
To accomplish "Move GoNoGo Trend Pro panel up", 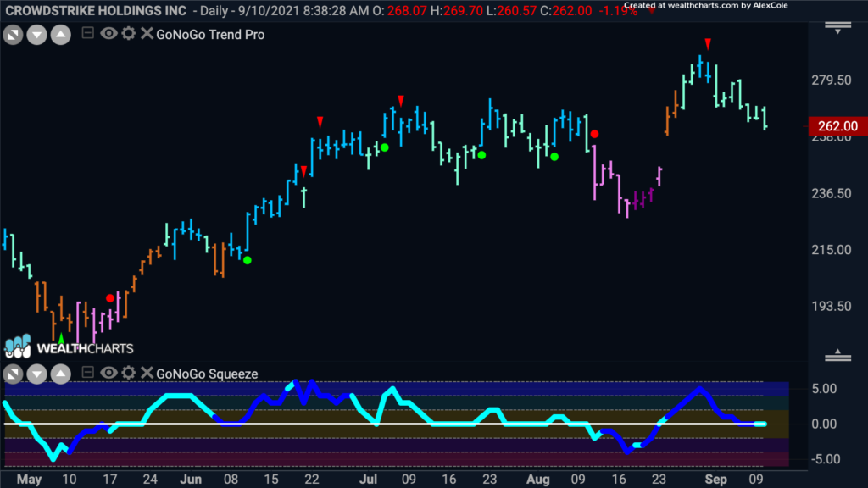I will 61,36.
